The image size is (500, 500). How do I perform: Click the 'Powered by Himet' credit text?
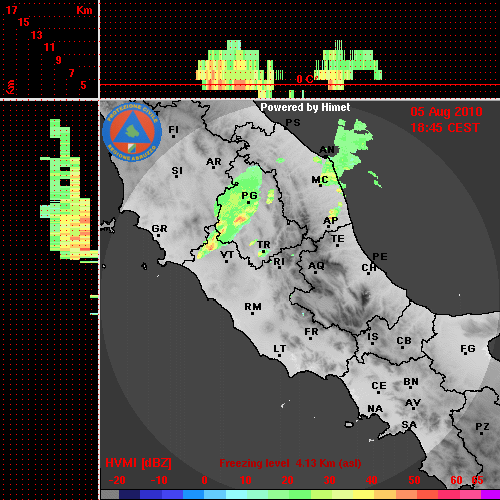305,107
